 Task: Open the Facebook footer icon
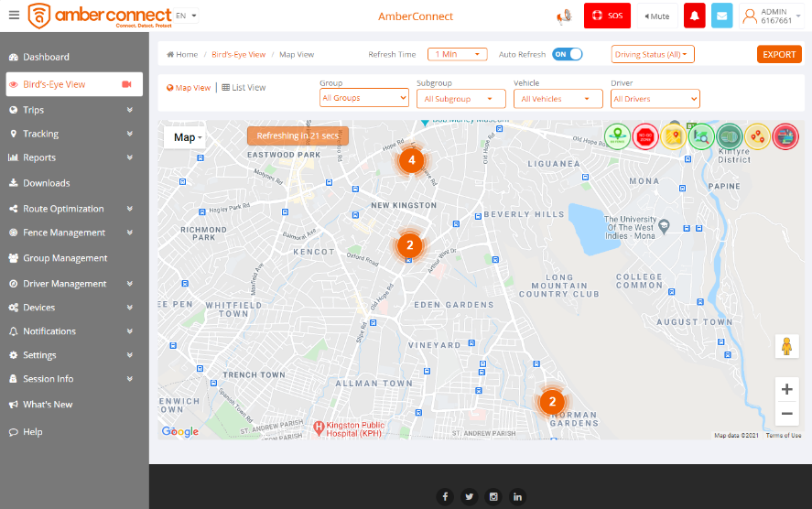pos(445,496)
